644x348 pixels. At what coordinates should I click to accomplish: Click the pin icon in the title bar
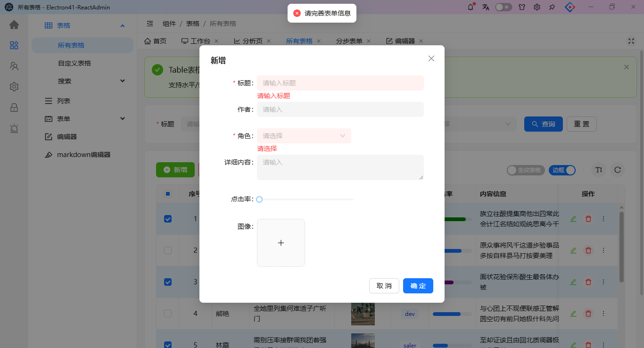pos(552,7)
